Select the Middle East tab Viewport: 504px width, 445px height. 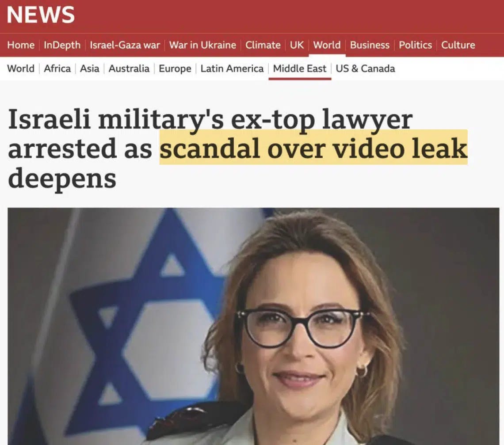[x=300, y=68]
